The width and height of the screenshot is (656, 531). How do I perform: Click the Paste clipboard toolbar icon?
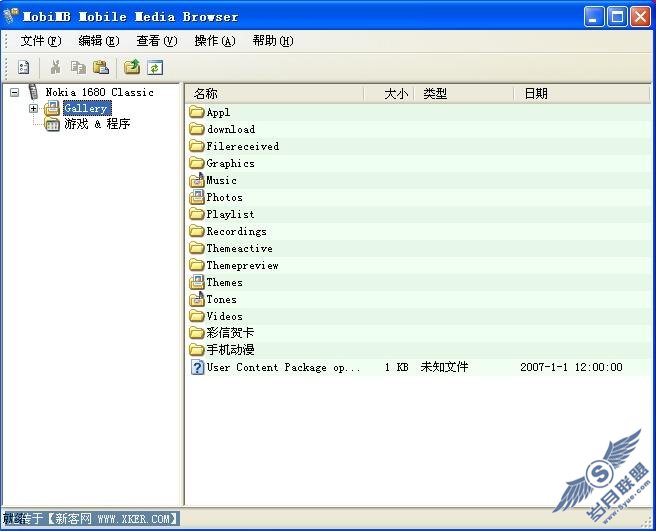(x=101, y=67)
